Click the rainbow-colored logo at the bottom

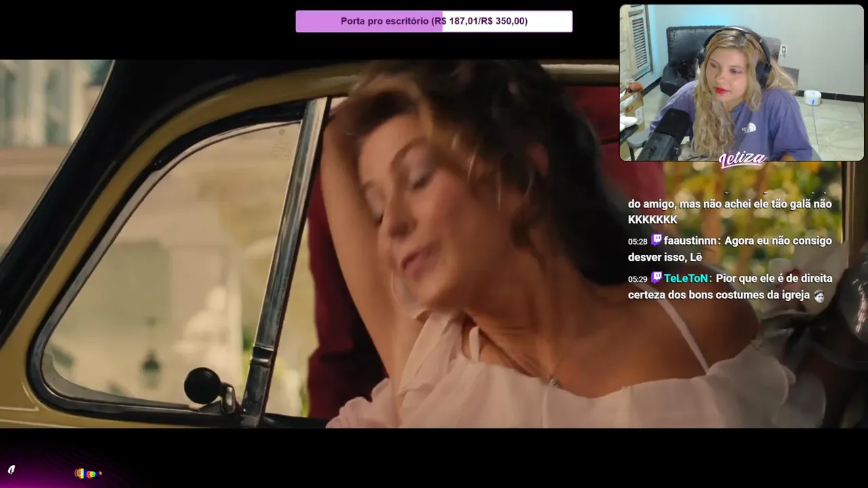tap(87, 474)
